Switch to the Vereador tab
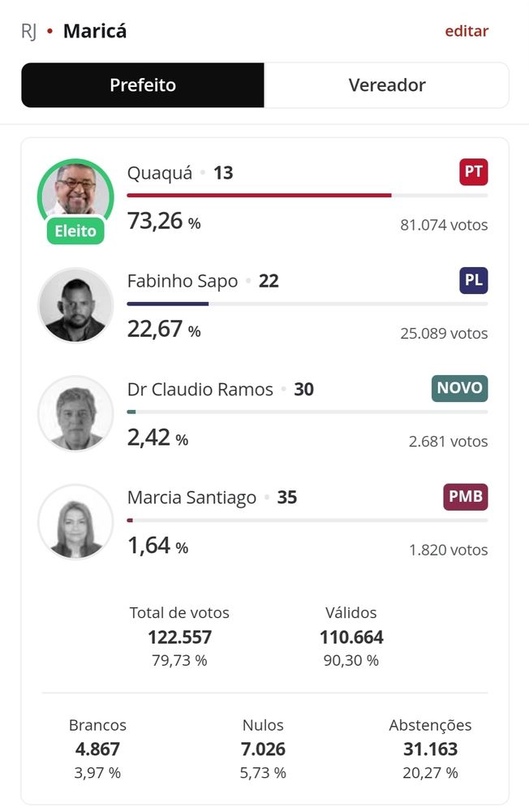 coord(387,85)
